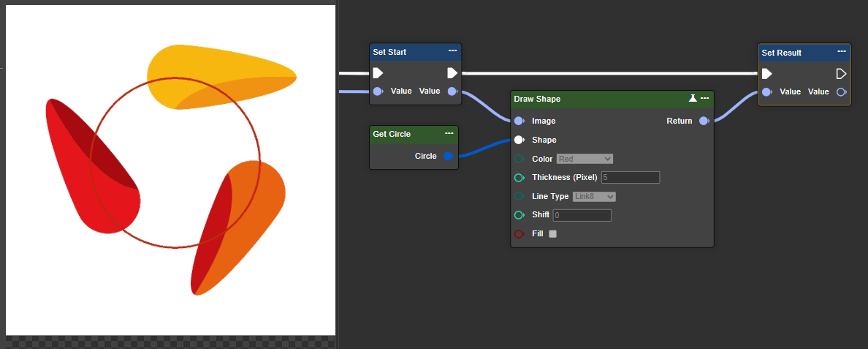Open the Line Type dropdown showing Link8

594,196
